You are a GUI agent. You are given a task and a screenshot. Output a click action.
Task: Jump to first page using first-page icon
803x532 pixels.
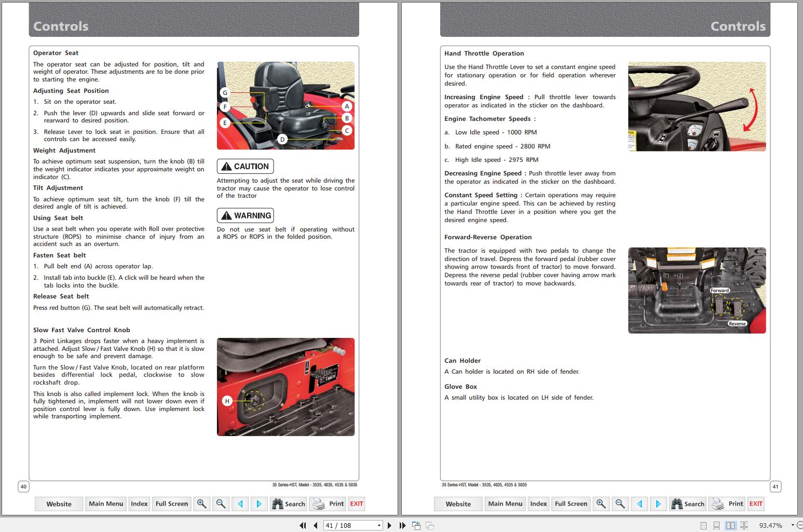tap(303, 525)
